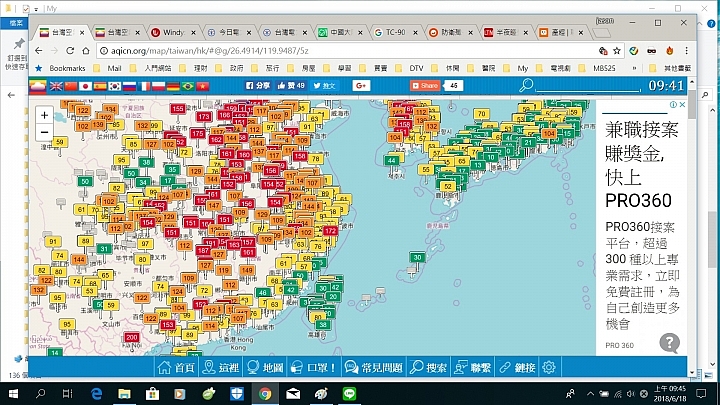
Task: Open 這裡 location menu item
Action: (x=221, y=367)
